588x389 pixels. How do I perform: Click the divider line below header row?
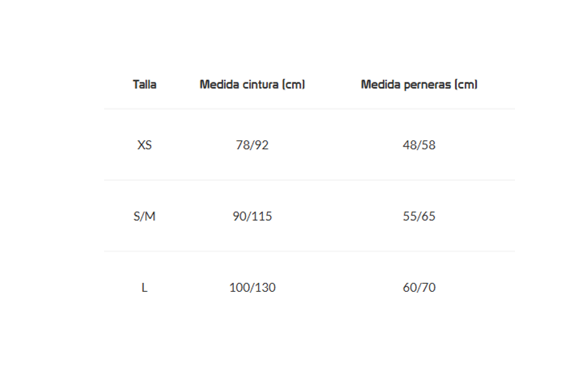[x=310, y=109]
